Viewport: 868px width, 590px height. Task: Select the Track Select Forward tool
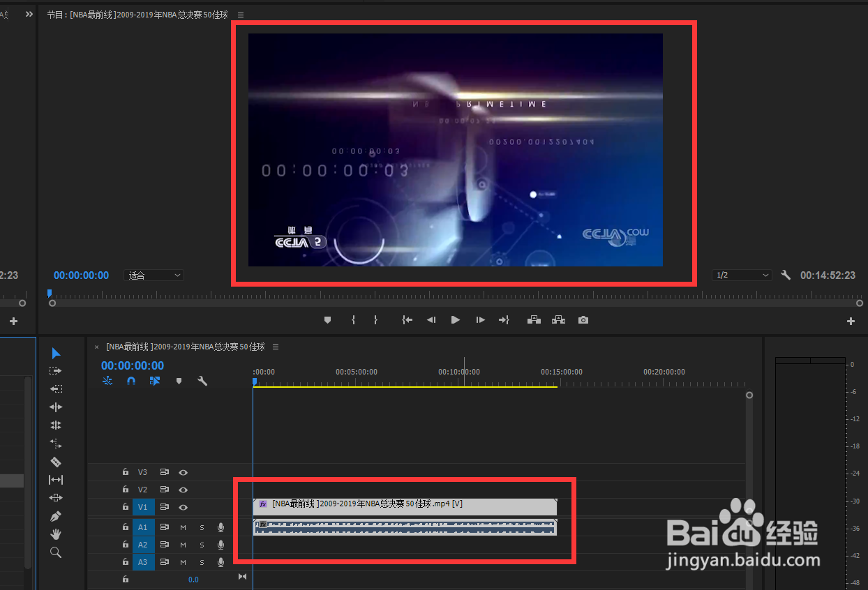point(56,371)
